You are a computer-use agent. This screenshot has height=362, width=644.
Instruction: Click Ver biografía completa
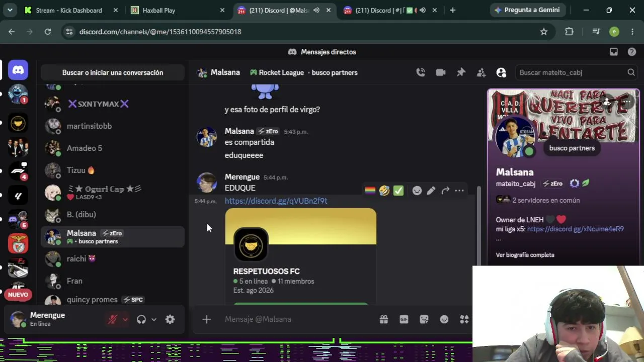[525, 255]
